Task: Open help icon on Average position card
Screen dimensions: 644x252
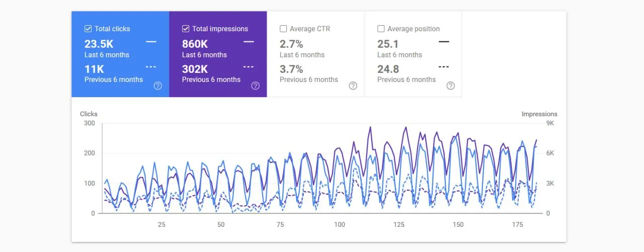Action: coord(450,86)
